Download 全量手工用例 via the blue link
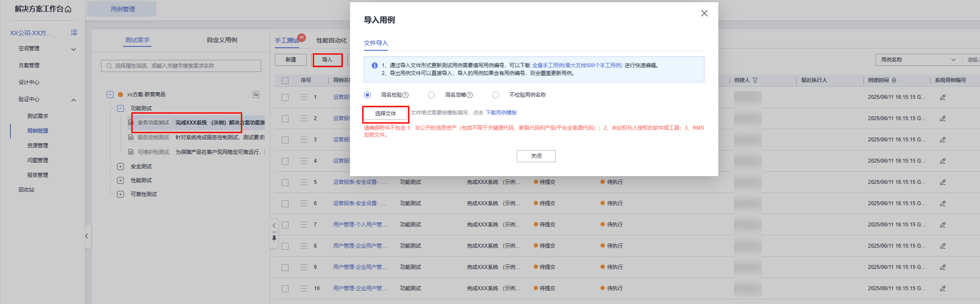Viewport: 980px width, 304px height. [577, 65]
